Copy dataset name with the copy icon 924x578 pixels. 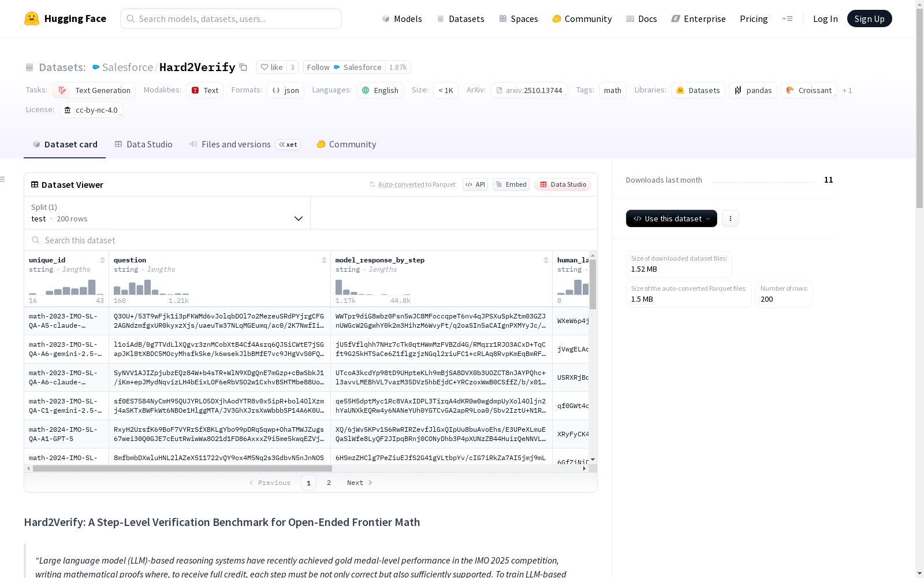(x=244, y=67)
